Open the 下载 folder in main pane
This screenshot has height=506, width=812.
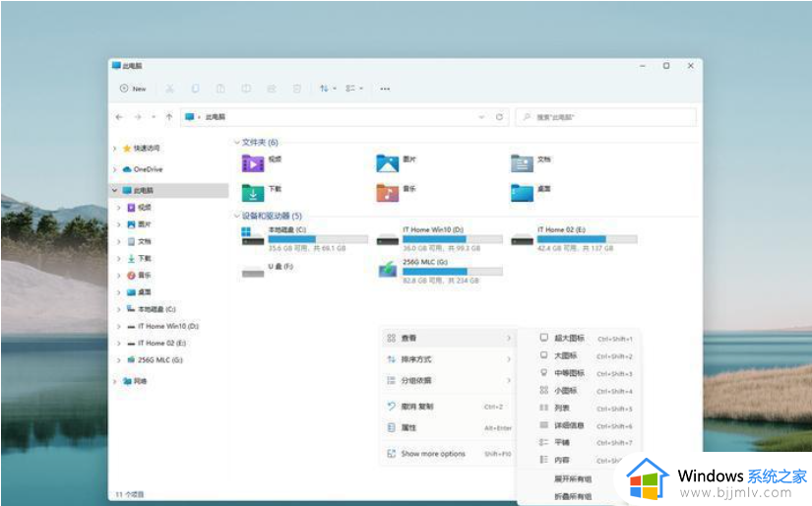(253, 192)
